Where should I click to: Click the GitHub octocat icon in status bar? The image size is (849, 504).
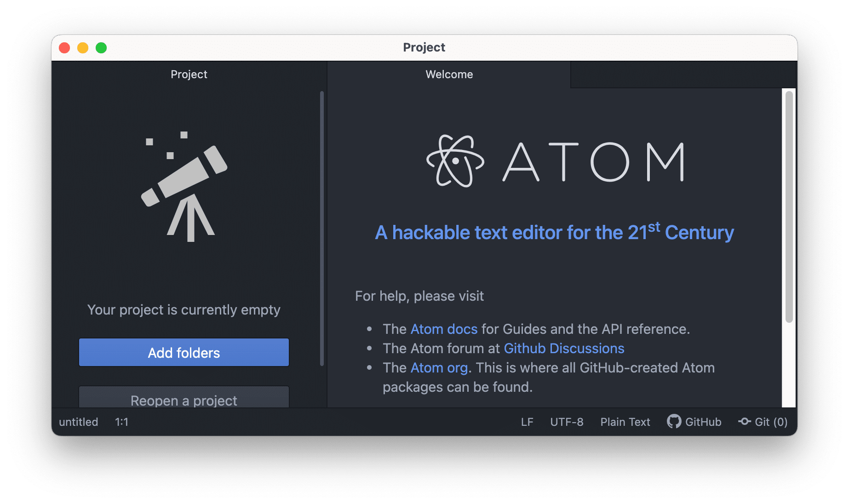pos(674,422)
